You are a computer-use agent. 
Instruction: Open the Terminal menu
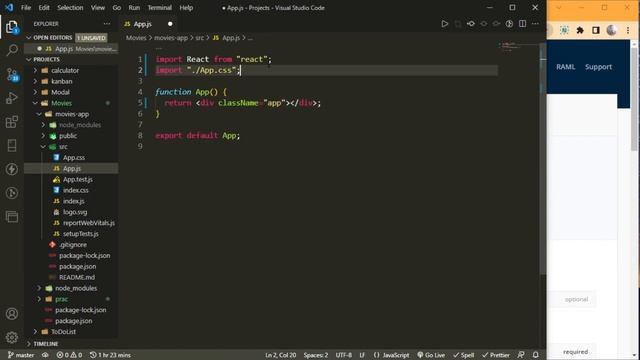click(x=159, y=7)
